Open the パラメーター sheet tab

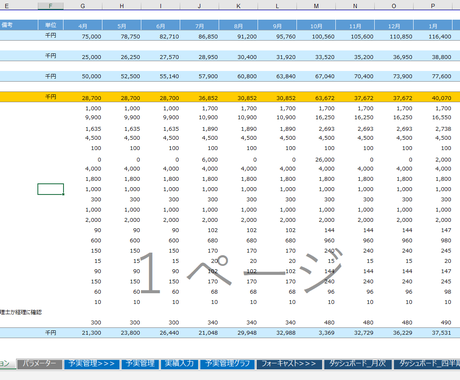click(x=40, y=364)
